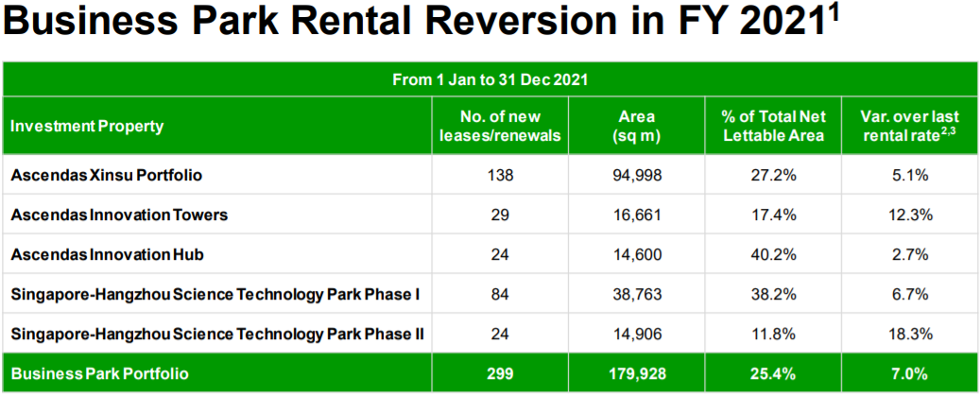This screenshot has height=395, width=980.
Task: Click the rental variance '12.3%'
Action: pyautogui.click(x=910, y=215)
